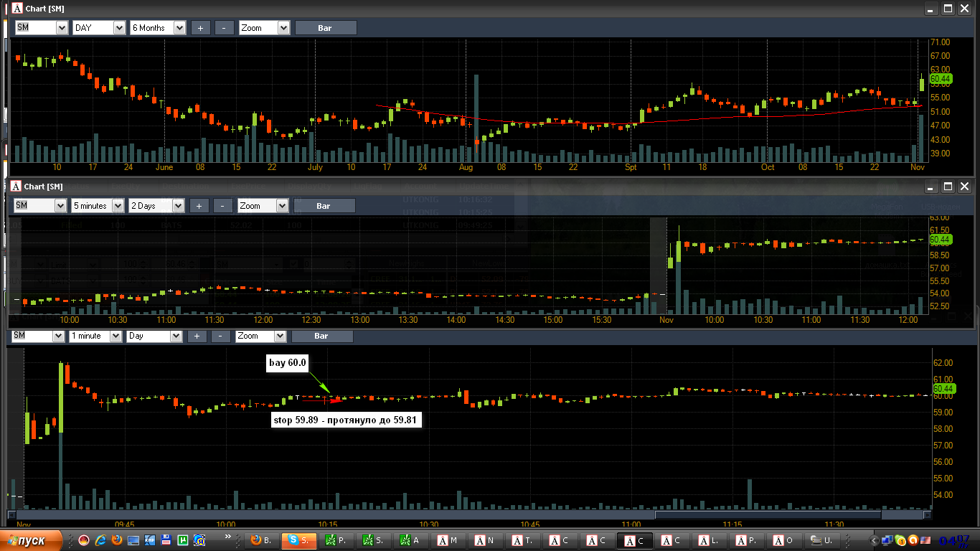Click the orange round tray icon
This screenshot has width=980, height=551.
pyautogui.click(x=913, y=540)
